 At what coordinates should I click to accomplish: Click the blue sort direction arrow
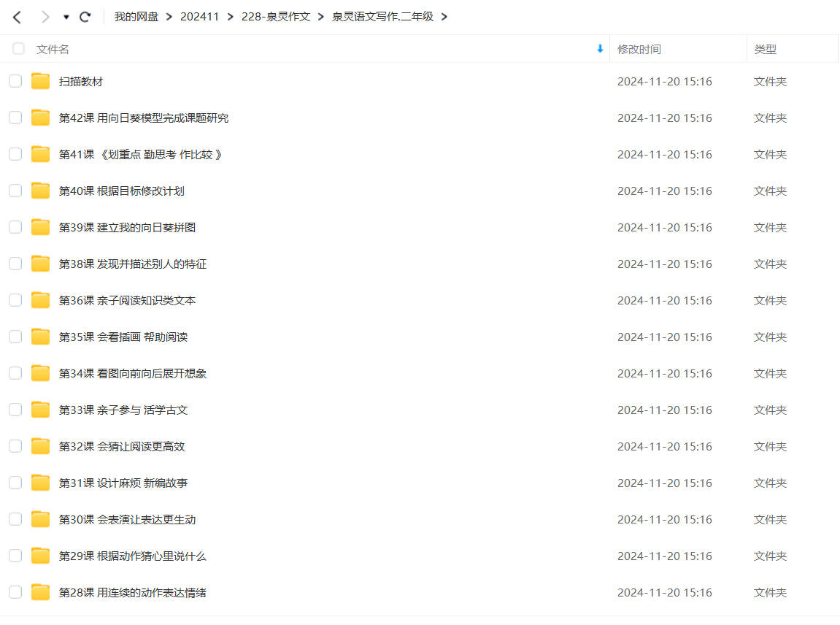coord(600,49)
